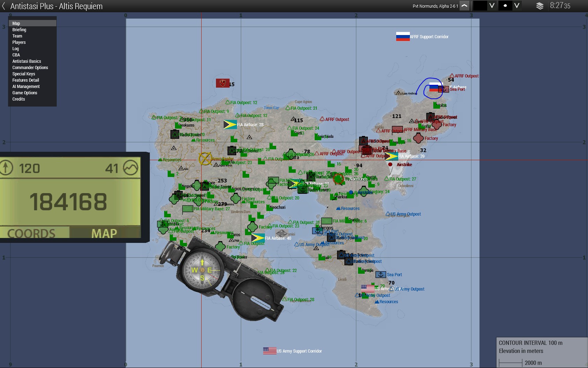The height and width of the screenshot is (368, 588).
Task: Select the FIA Airbase: 40 flag marker
Action: point(258,238)
